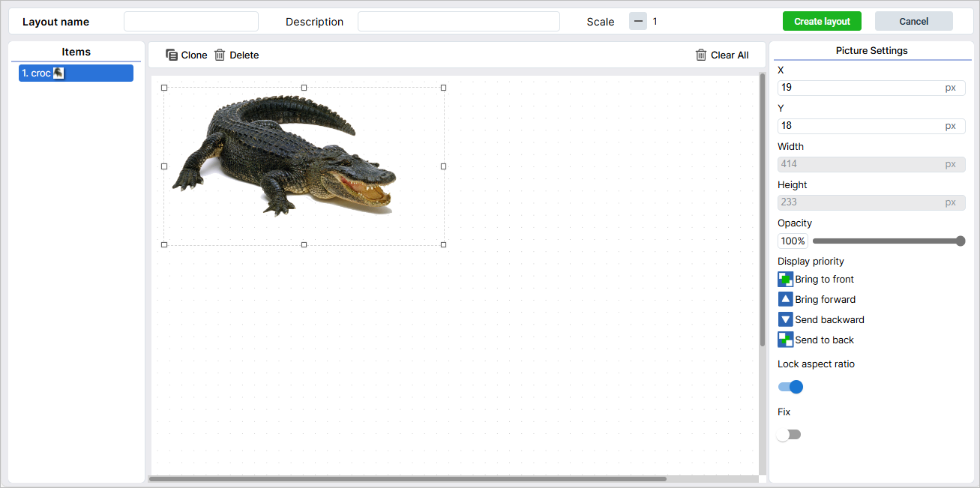Click the Bring forward arrow icon

click(x=785, y=300)
